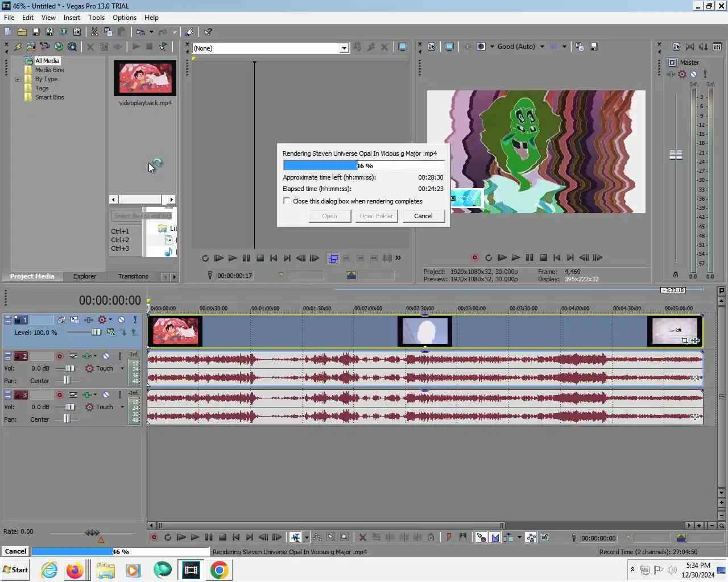The height and width of the screenshot is (582, 728).
Task: Open track 1 automation settings dropdown arrow
Action: tap(110, 320)
